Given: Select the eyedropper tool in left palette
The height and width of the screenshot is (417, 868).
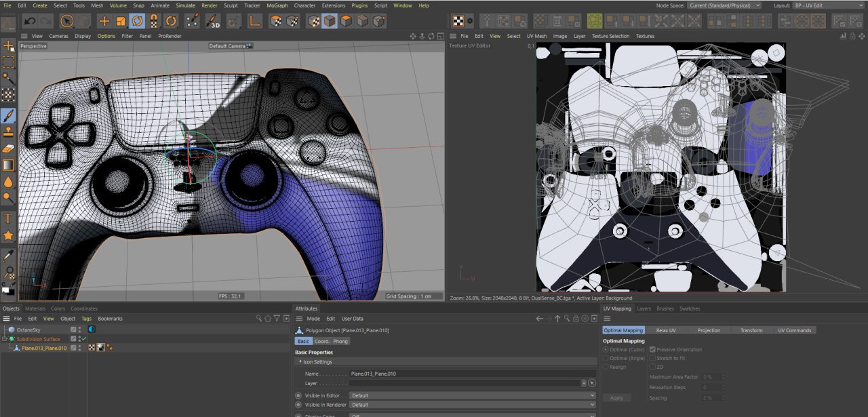Looking at the screenshot, I should (x=8, y=256).
